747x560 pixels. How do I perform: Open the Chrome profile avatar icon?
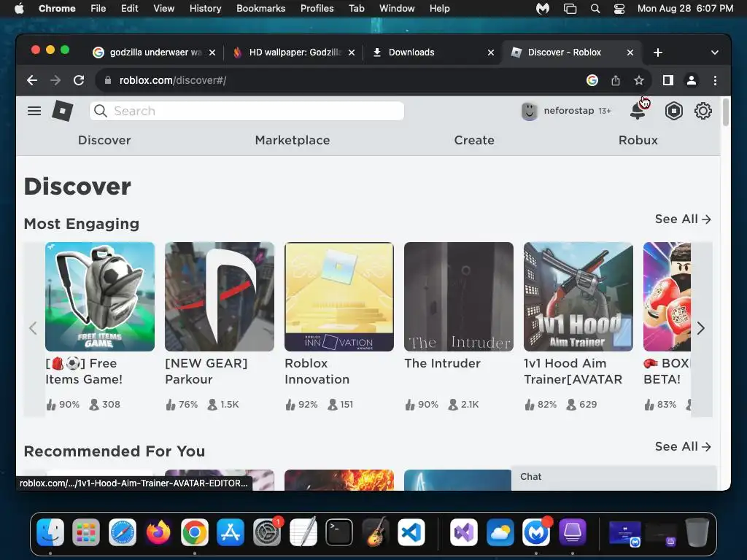pos(692,80)
